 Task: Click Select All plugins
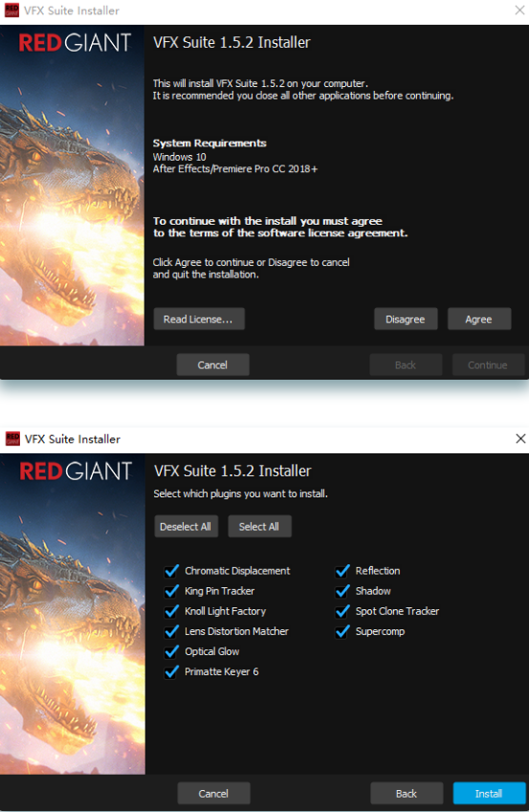pyautogui.click(x=259, y=526)
